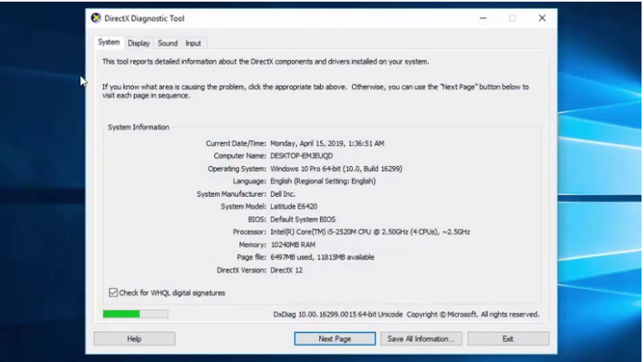Open the Sound tab
The width and height of the screenshot is (644, 362).
[x=168, y=43]
